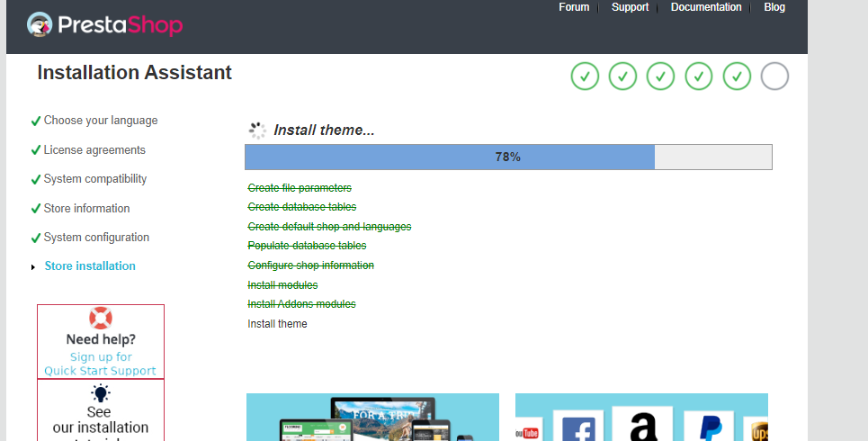Select the Store installation step
Image resolution: width=868 pixels, height=441 pixels.
click(90, 265)
